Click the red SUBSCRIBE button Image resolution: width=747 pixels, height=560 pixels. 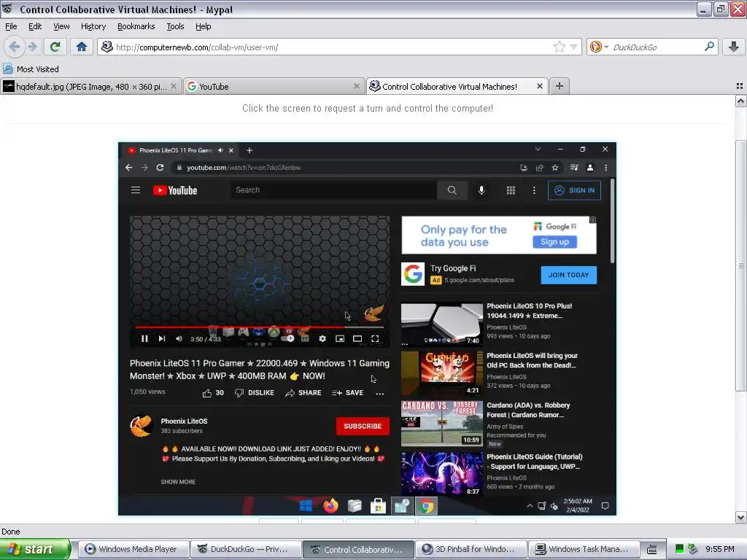pyautogui.click(x=363, y=426)
